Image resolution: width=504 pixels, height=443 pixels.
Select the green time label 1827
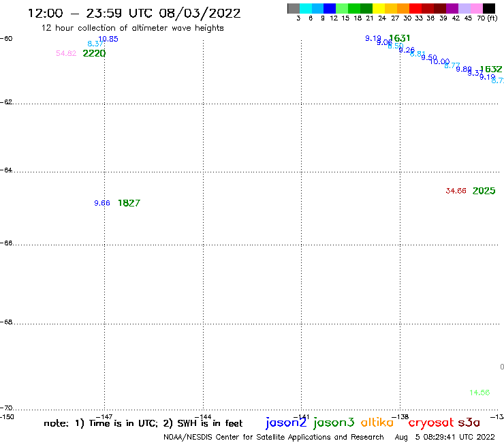(129, 203)
